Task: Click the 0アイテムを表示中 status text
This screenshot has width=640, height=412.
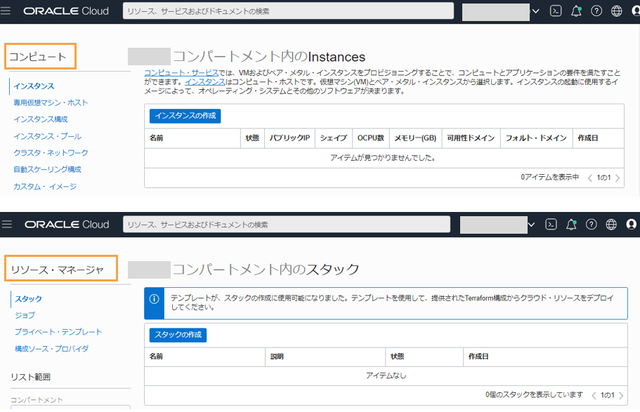Action: [550, 177]
